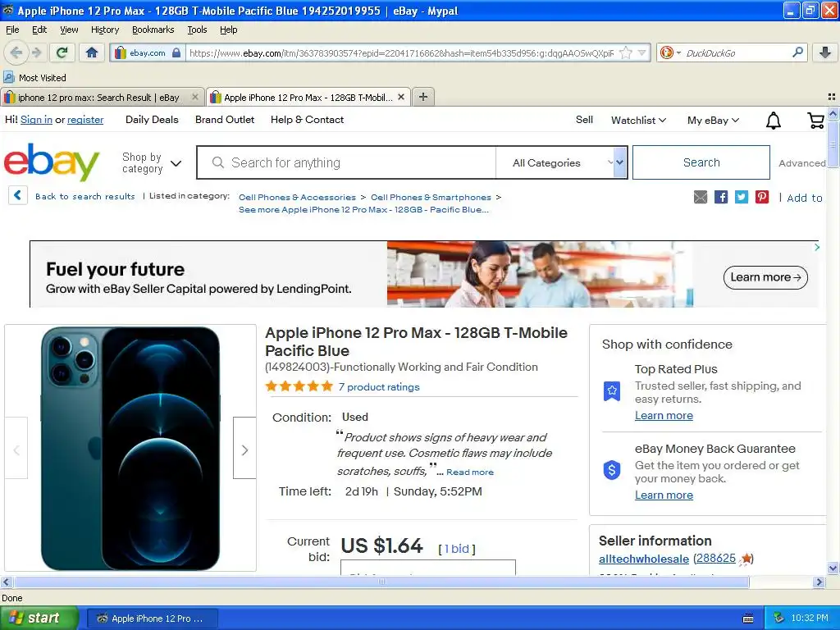
Task: Share listing on Pinterest
Action: 762,197
